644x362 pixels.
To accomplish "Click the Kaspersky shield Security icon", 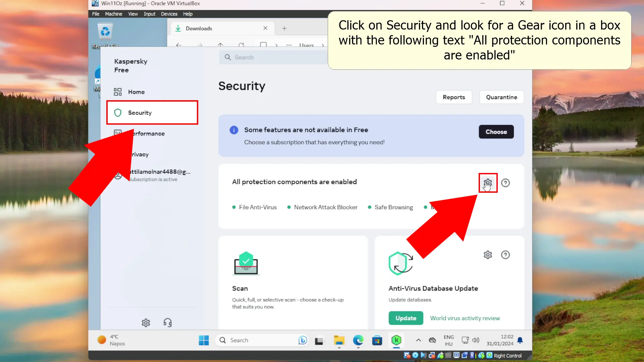I will click(x=118, y=113).
